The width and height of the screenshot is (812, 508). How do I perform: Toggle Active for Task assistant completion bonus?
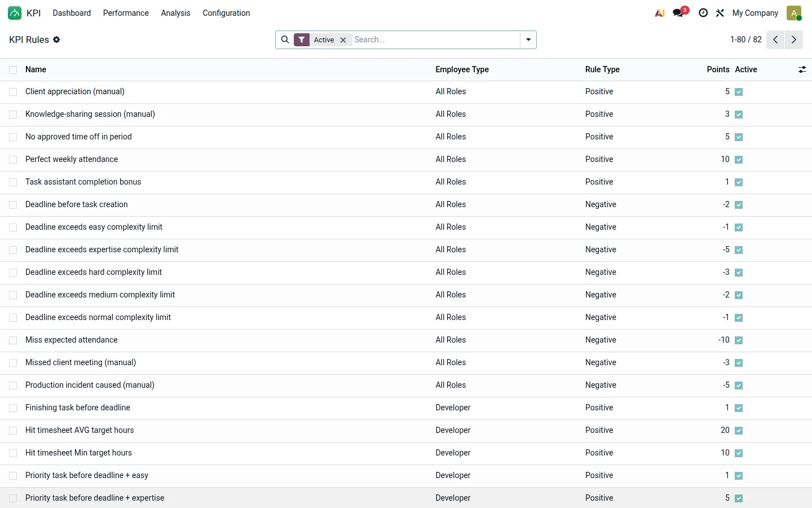pyautogui.click(x=739, y=182)
